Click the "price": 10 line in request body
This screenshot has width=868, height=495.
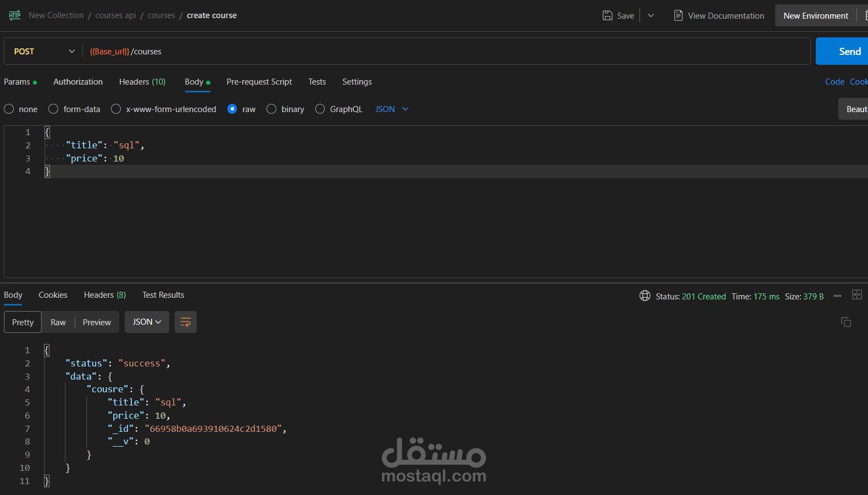pyautogui.click(x=94, y=158)
